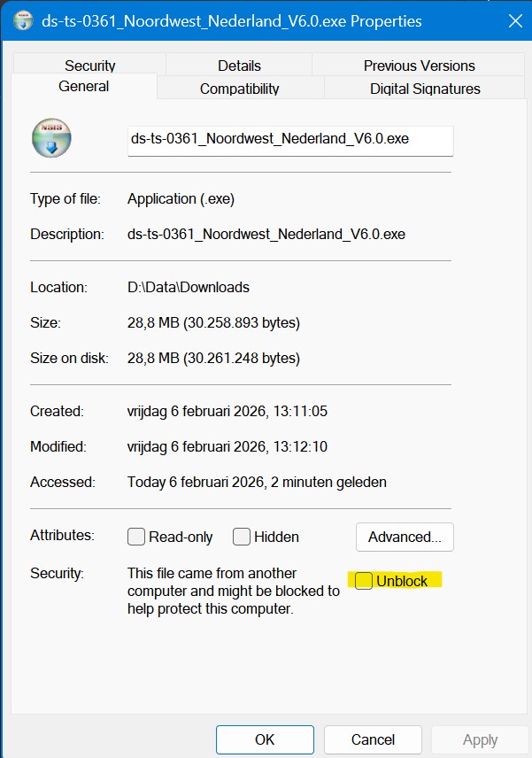Click the Apply button
Screen dimensions: 532x758
(480, 739)
